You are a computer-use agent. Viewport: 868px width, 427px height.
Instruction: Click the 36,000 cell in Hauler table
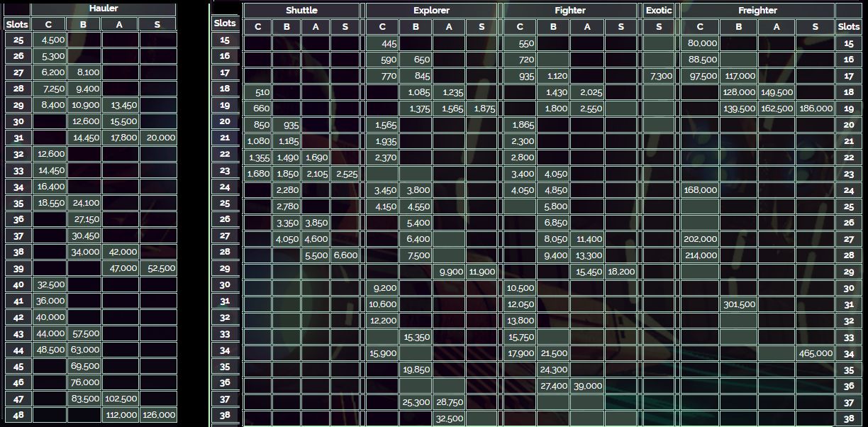coord(49,301)
